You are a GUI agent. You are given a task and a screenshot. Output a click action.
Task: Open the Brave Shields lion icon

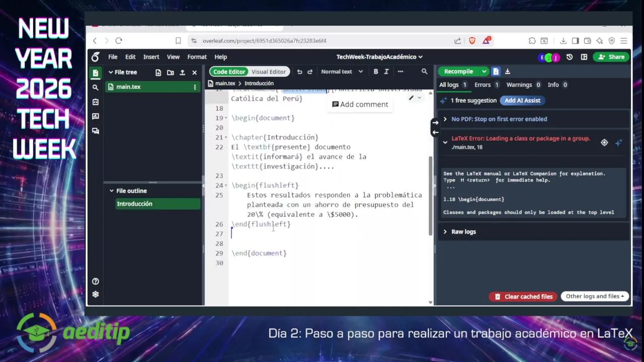point(472,41)
